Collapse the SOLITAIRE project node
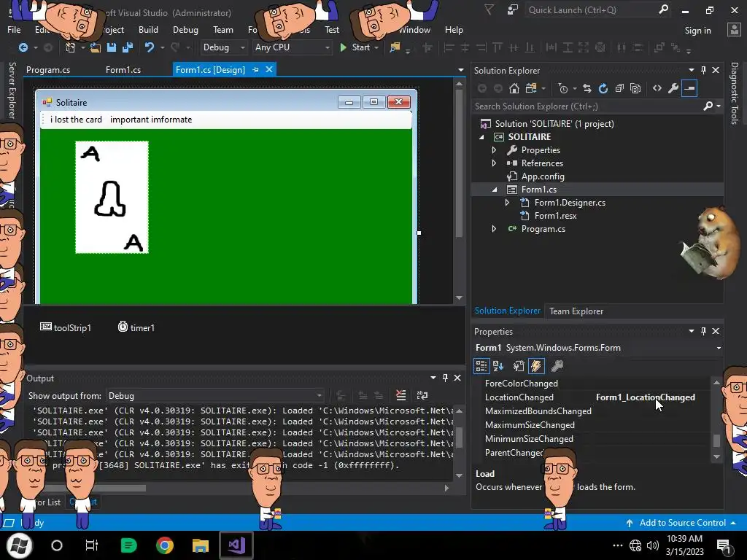Screen dimensions: 747x560 pos(481,137)
